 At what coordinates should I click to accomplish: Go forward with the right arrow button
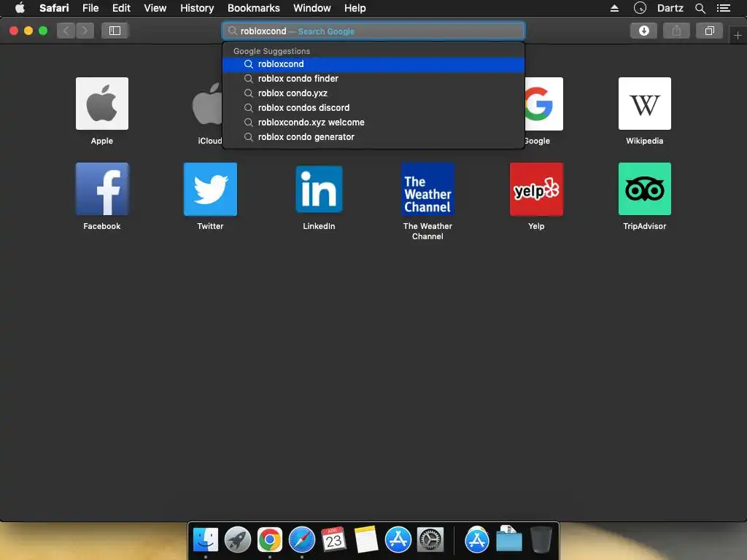[x=85, y=31]
